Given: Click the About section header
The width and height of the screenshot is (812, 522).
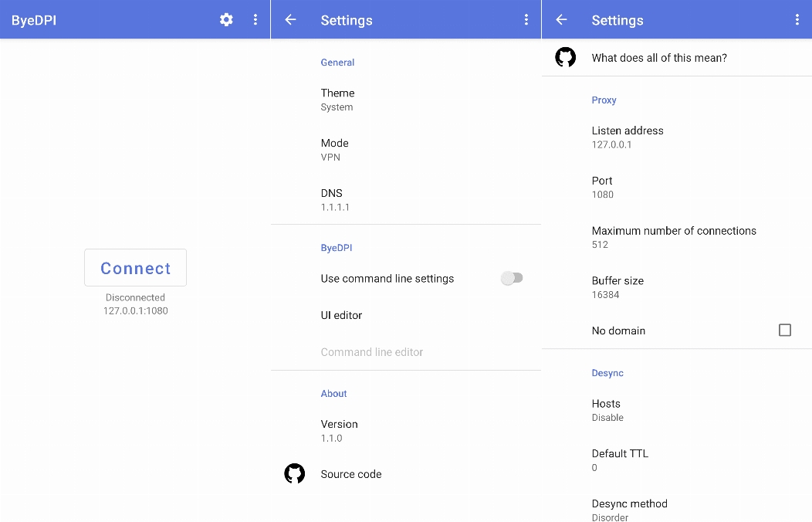Looking at the screenshot, I should pyautogui.click(x=333, y=394).
